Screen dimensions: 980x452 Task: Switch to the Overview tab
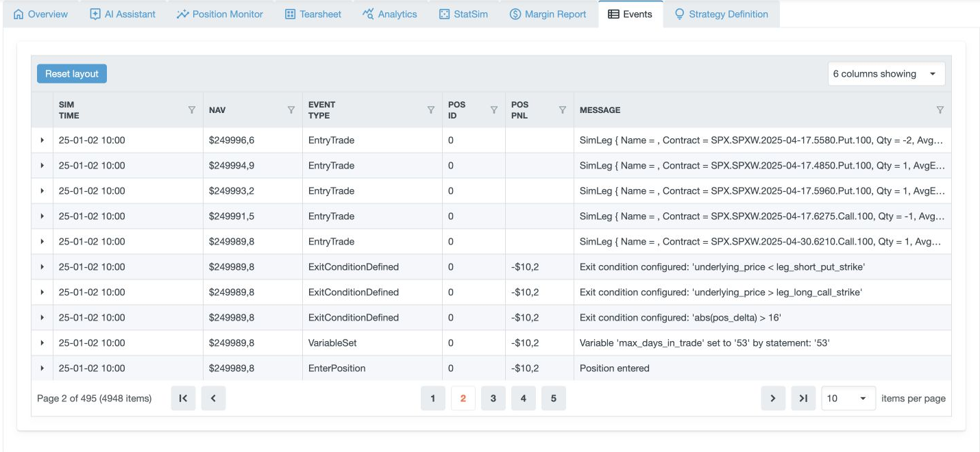(x=41, y=14)
